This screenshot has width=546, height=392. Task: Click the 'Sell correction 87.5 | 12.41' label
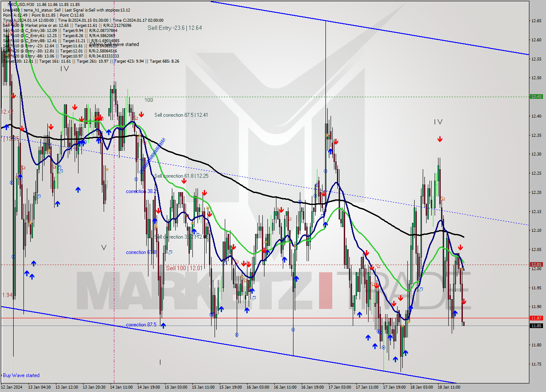click(181, 115)
